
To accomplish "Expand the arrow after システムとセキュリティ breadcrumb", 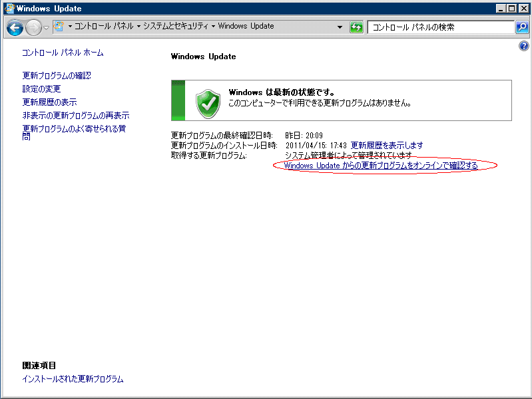I will pyautogui.click(x=213, y=26).
